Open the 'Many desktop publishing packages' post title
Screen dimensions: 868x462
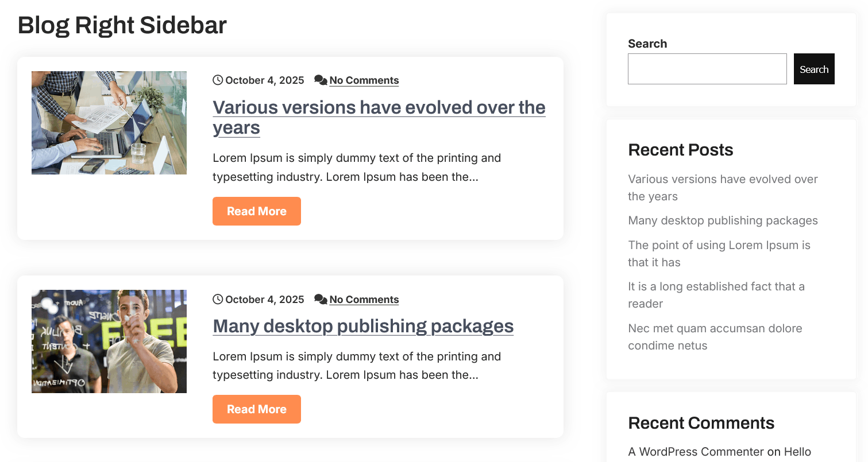(363, 326)
